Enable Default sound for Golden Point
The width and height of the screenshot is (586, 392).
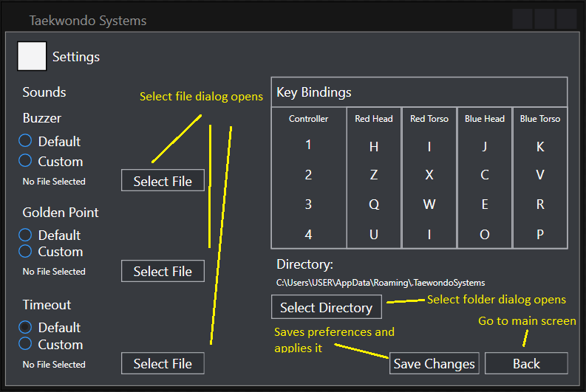pyautogui.click(x=26, y=235)
